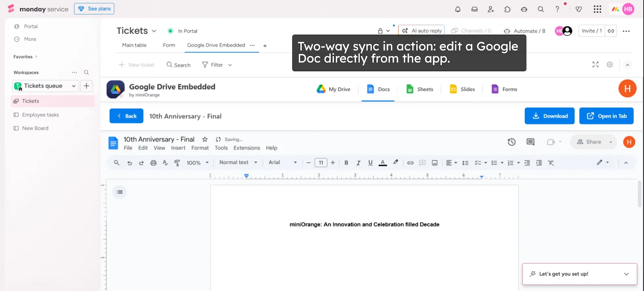Open the notifications bell
Viewport: 644px width, 291px height.
[x=458, y=9]
